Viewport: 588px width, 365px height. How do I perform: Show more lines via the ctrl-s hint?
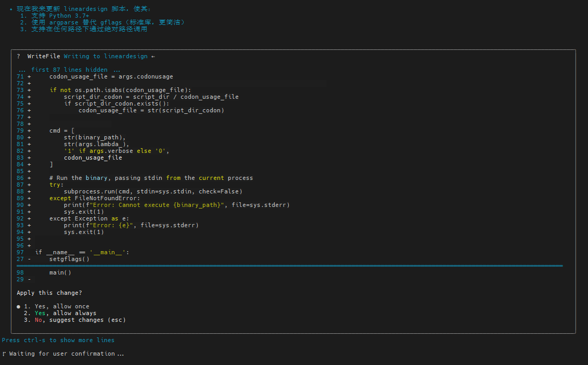point(58,340)
